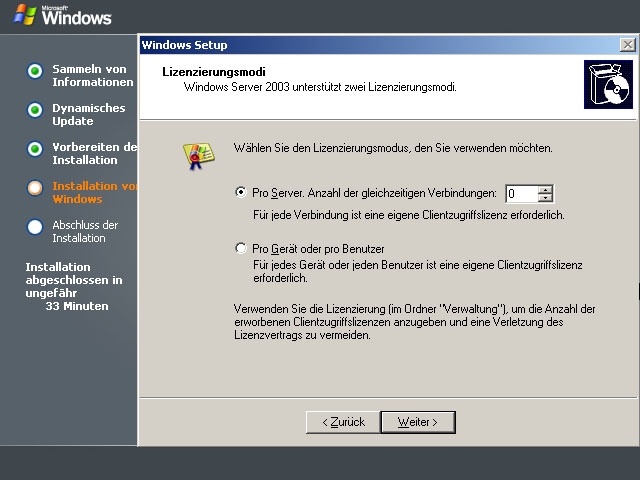Viewport: 640px width, 480px height.
Task: Choose 'Pro Gerät oder pro Benutzer' radio option
Action: click(x=240, y=248)
